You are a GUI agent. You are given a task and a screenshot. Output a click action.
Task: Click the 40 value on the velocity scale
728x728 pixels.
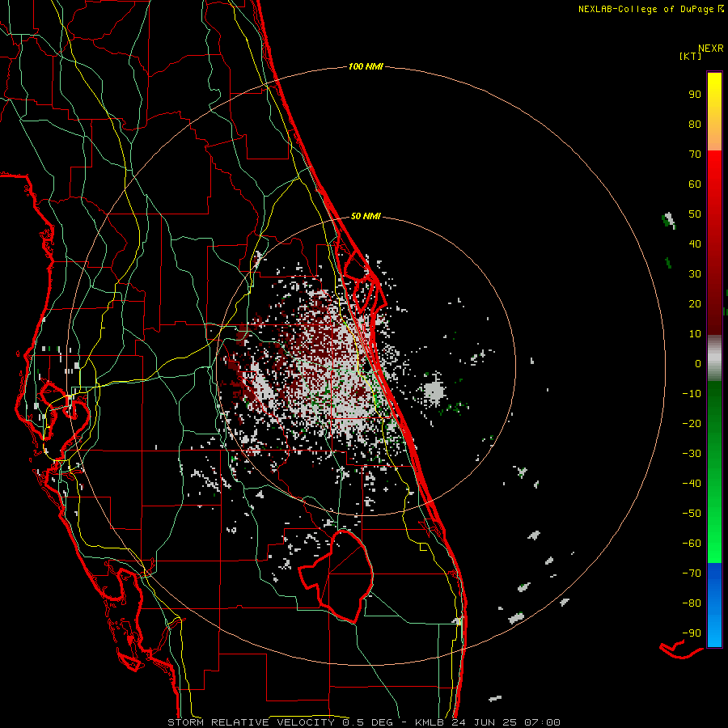pyautogui.click(x=695, y=243)
